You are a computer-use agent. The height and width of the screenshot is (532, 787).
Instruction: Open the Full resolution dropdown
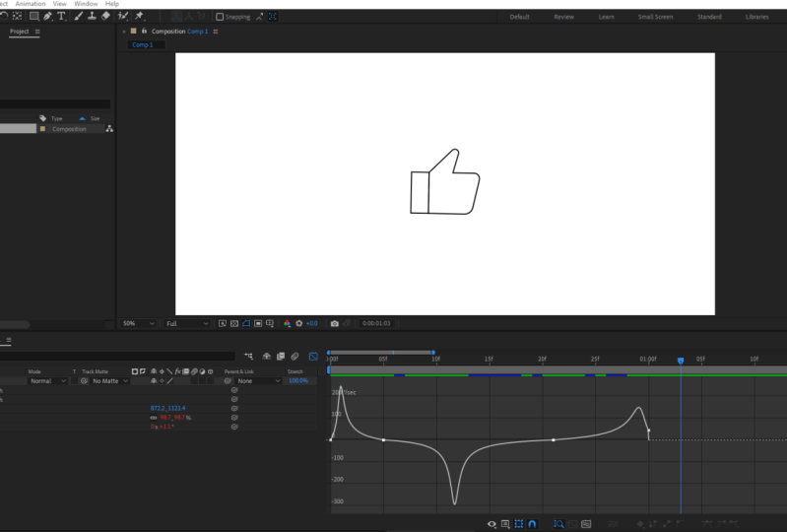[187, 323]
